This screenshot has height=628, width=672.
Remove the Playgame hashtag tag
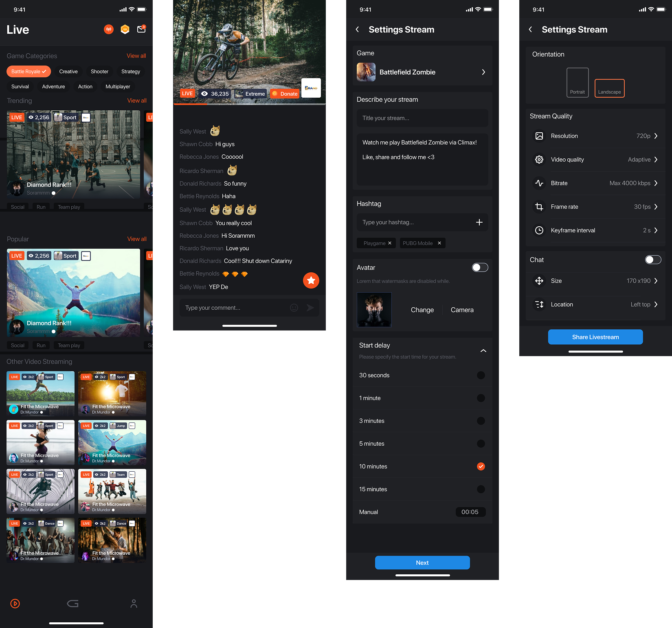pos(390,243)
